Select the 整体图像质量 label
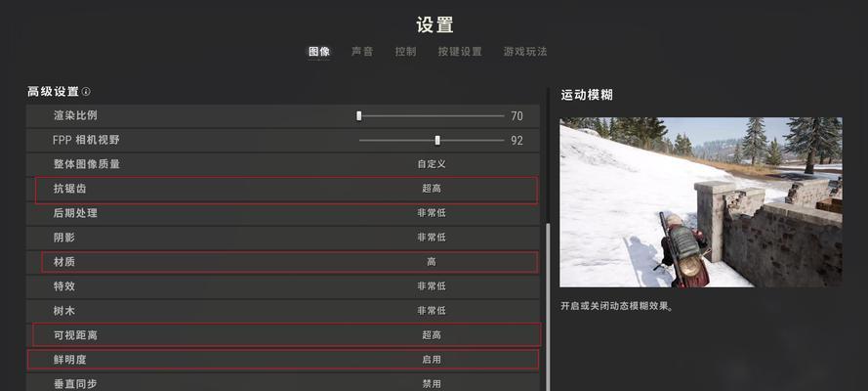Screen dimensions: 868x391 coord(86,164)
